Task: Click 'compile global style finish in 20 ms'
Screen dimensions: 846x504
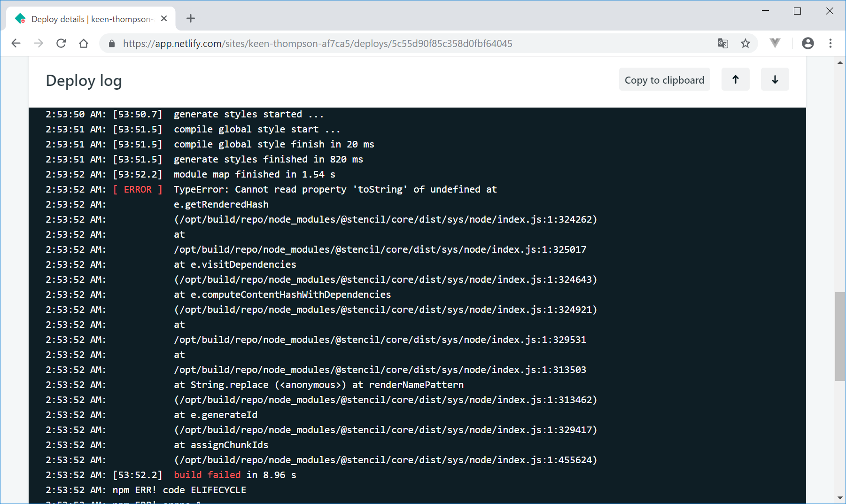Action: pos(274,144)
